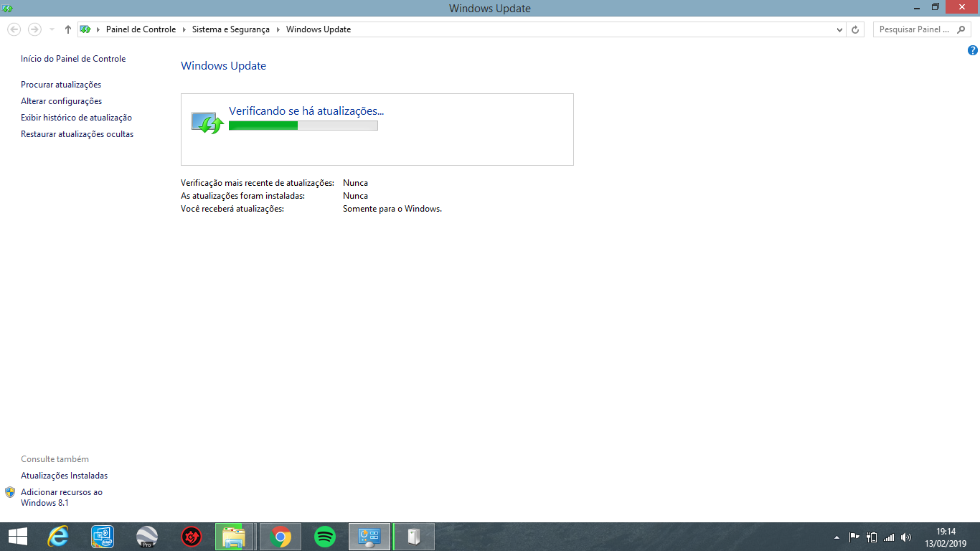980x551 pixels.
Task: Go up one level with Up arrow
Action: [68, 29]
